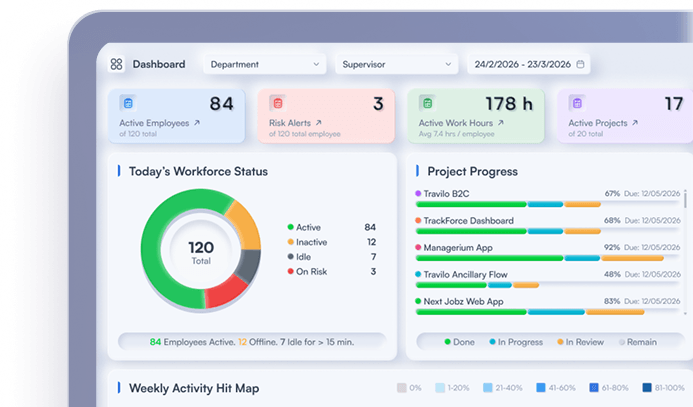Click the Next Jobz Web App project name
The image size is (693, 407).
coord(463,302)
